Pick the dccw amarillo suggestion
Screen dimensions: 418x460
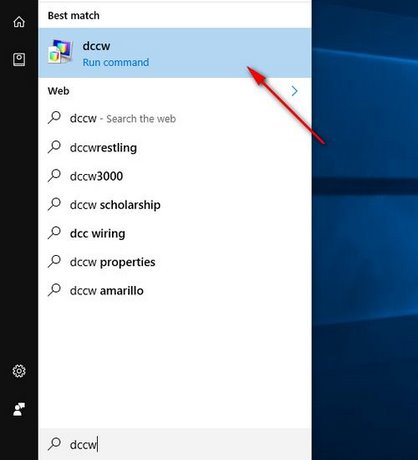coord(175,290)
